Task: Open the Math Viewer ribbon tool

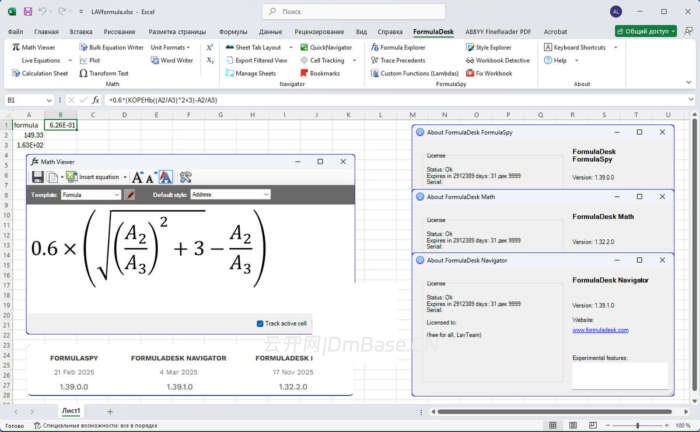Action: (x=33, y=47)
